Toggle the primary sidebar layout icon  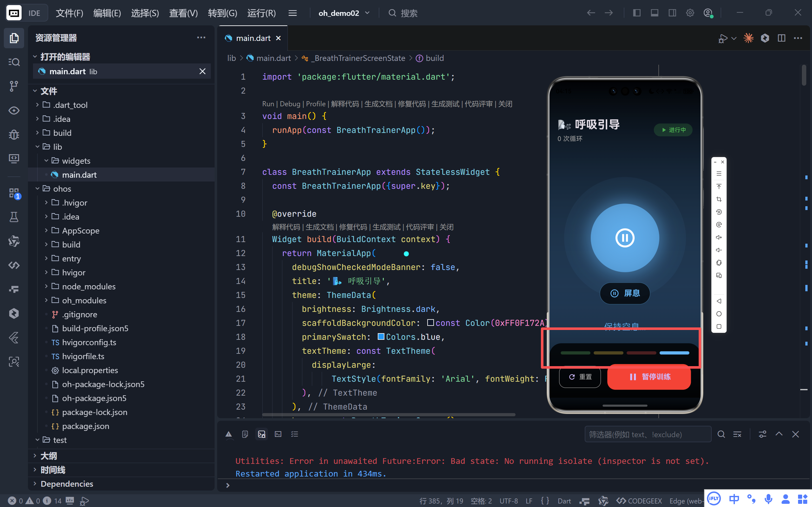[x=636, y=13]
